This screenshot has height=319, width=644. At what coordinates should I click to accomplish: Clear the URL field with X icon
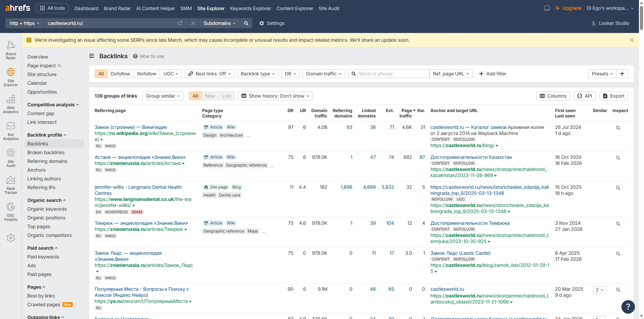click(x=193, y=23)
